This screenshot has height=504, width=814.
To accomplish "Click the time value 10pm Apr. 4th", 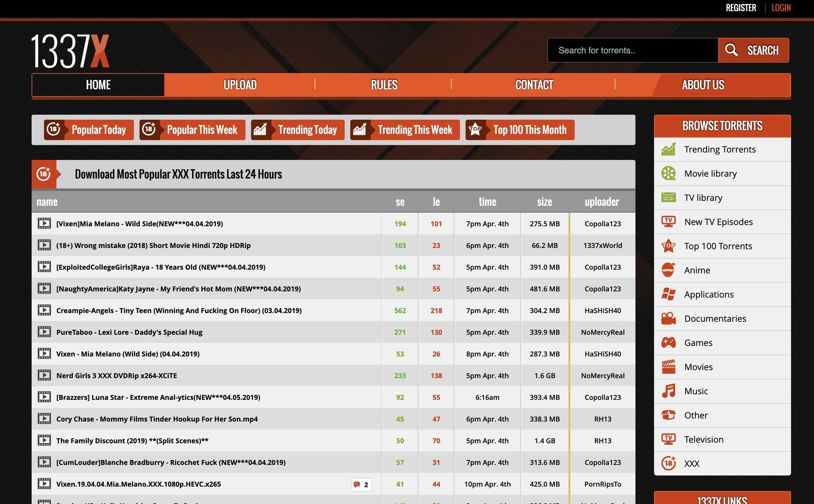I will [x=487, y=484].
